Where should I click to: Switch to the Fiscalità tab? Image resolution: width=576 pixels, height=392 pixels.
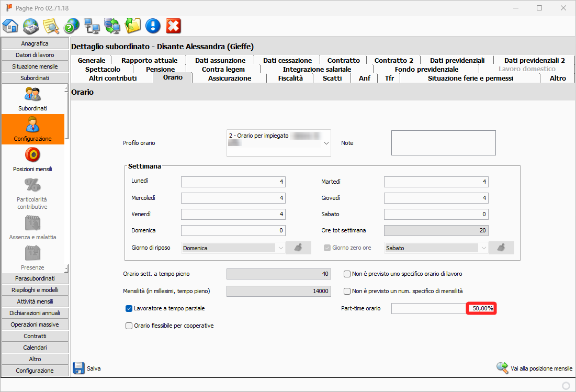click(x=290, y=78)
